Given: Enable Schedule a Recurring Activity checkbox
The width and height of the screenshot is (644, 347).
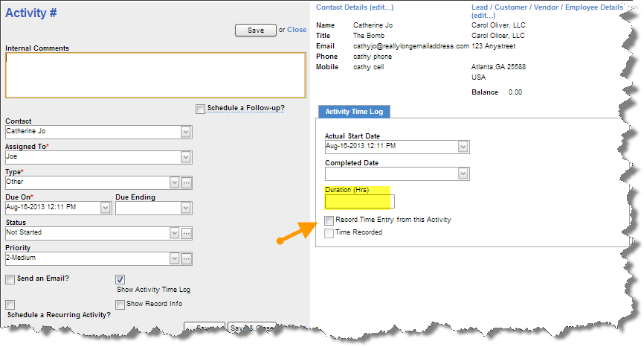Looking at the screenshot, I should pos(10,305).
